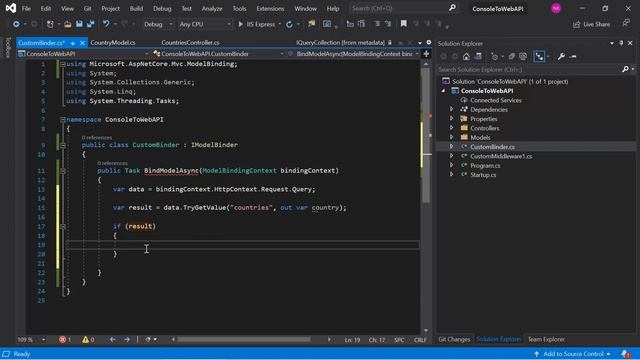Click the Solution Explorer search magnifier icon
The height and width of the screenshot is (360, 640).
625,69
